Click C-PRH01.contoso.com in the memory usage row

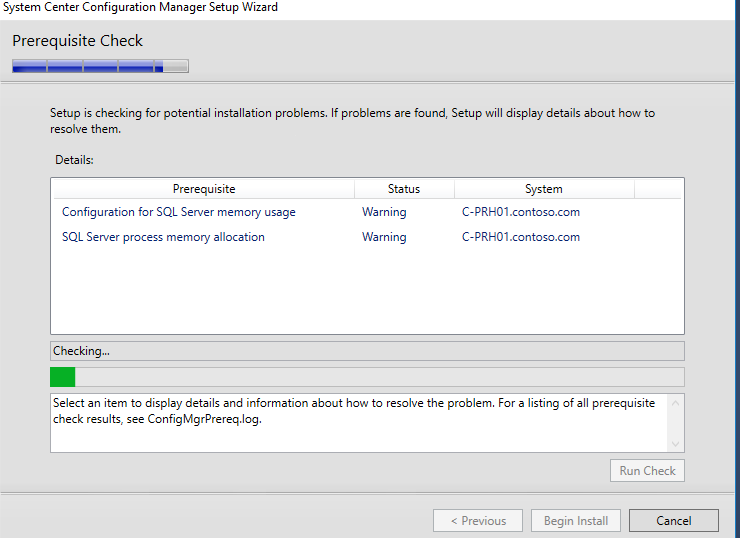coord(521,212)
